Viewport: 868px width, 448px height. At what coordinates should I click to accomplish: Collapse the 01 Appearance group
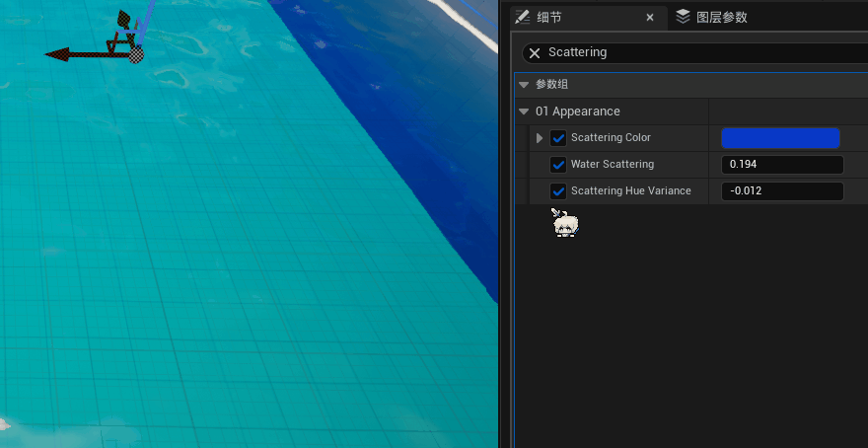click(524, 112)
